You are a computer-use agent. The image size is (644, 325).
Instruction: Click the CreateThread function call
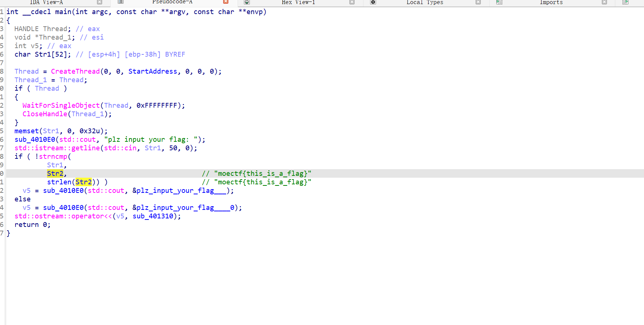click(x=75, y=71)
